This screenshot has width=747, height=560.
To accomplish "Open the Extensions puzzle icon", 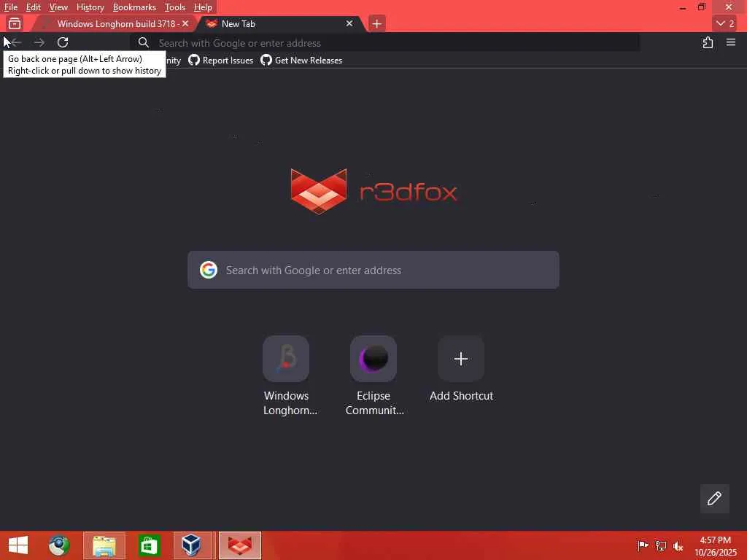I will click(708, 42).
